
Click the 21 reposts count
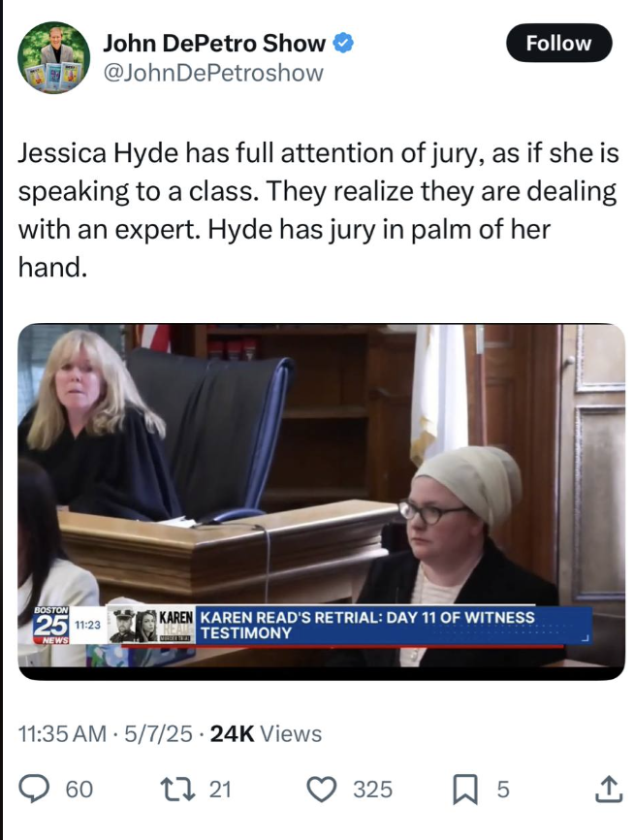click(219, 790)
